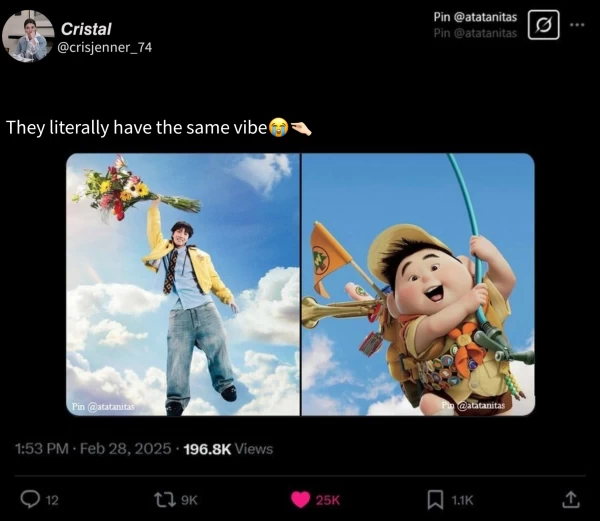The image size is (600, 521).
Task: Click the share upload arrow icon
Action: tap(571, 498)
